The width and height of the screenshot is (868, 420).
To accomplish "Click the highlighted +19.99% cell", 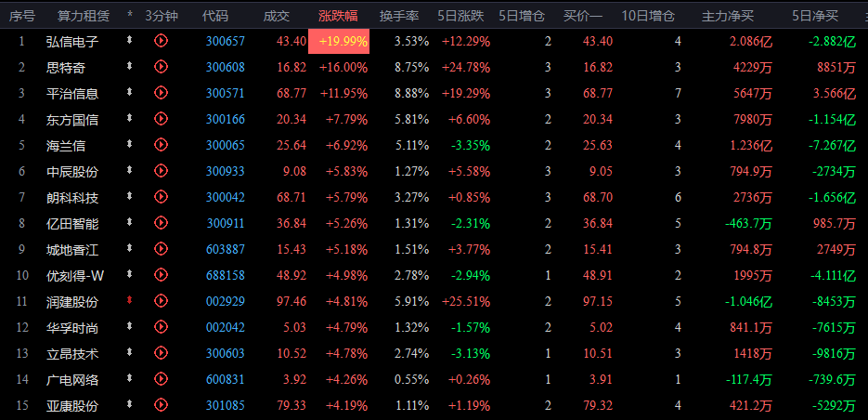I will pyautogui.click(x=339, y=41).
